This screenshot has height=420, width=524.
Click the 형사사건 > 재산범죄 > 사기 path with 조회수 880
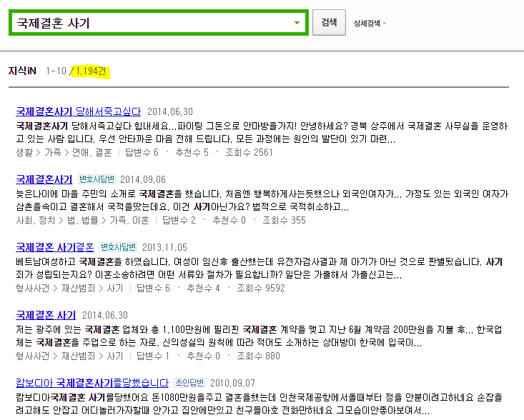pos(69,356)
